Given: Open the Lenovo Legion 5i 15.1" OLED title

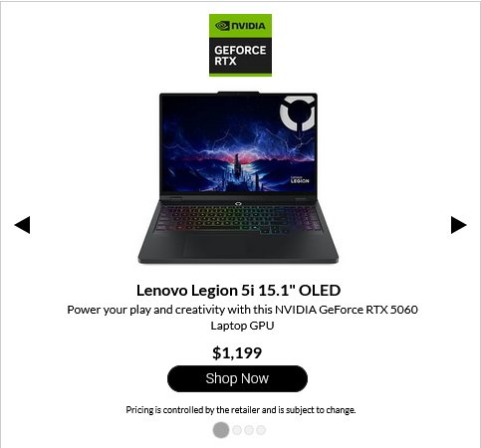Looking at the screenshot, I should pyautogui.click(x=238, y=291).
